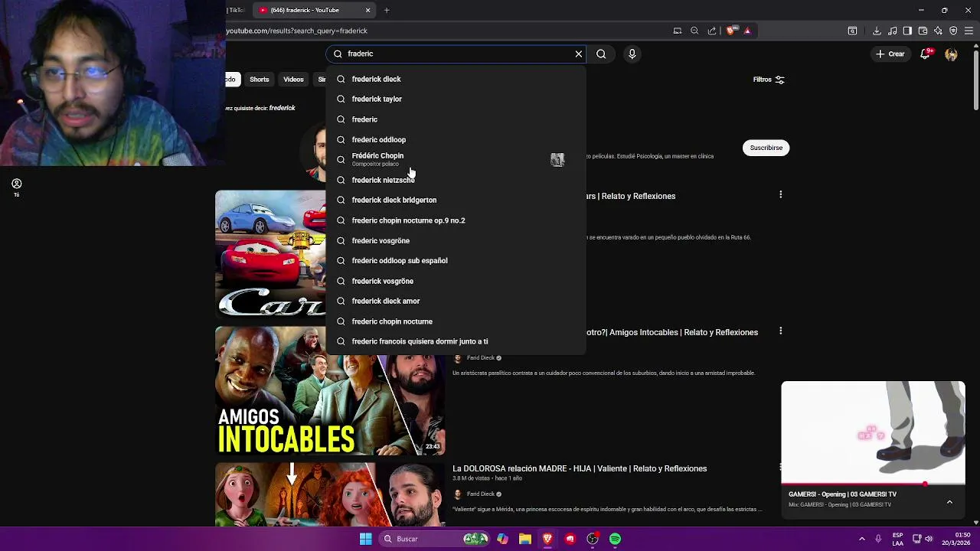Viewport: 980px width, 551px height.
Task: Select suggestion "frederick nietzsche"
Action: [456, 180]
